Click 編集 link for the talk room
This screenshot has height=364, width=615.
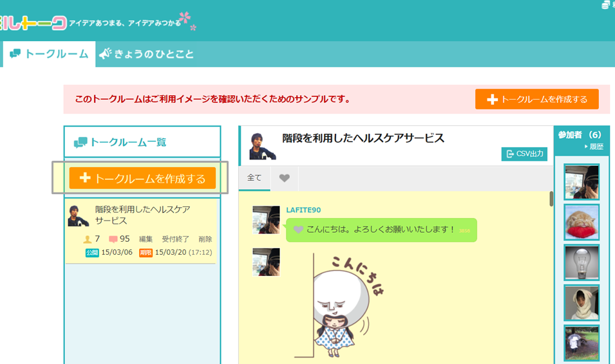(x=146, y=239)
